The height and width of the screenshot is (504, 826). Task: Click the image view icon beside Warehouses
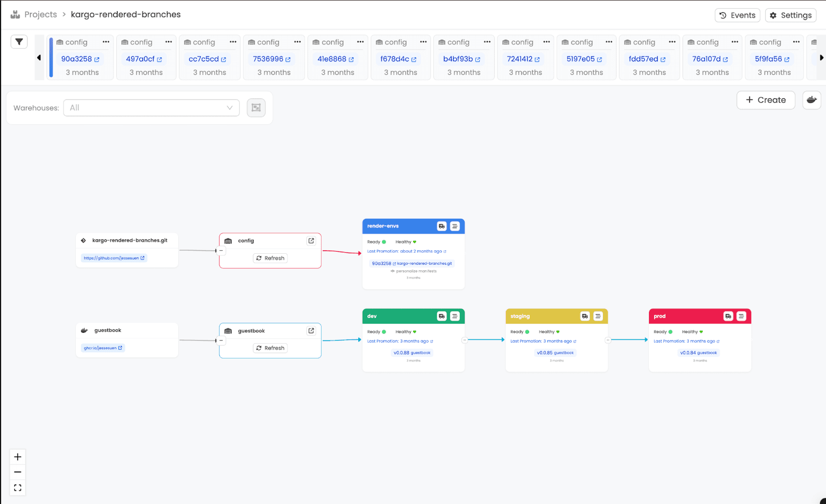point(256,107)
